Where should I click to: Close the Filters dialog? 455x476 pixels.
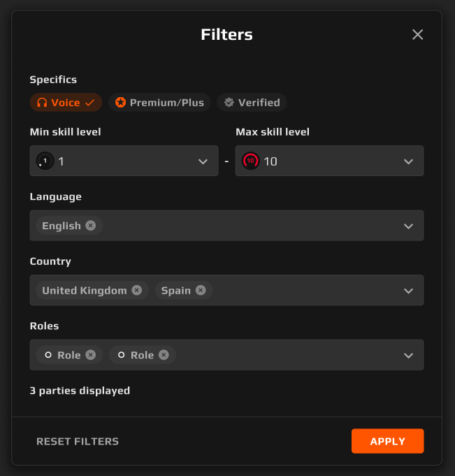pyautogui.click(x=418, y=35)
